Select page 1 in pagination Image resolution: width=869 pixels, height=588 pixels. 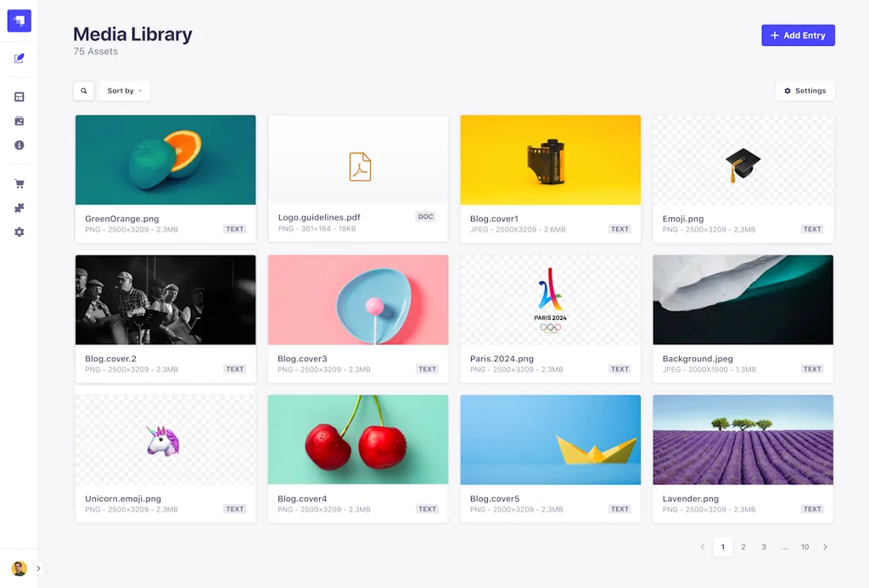tap(723, 547)
